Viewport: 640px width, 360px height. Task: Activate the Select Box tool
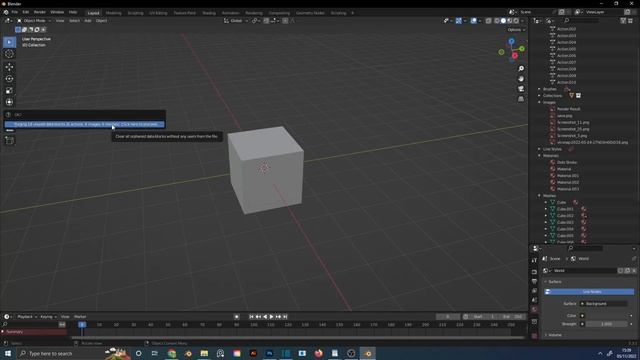[x=9, y=42]
